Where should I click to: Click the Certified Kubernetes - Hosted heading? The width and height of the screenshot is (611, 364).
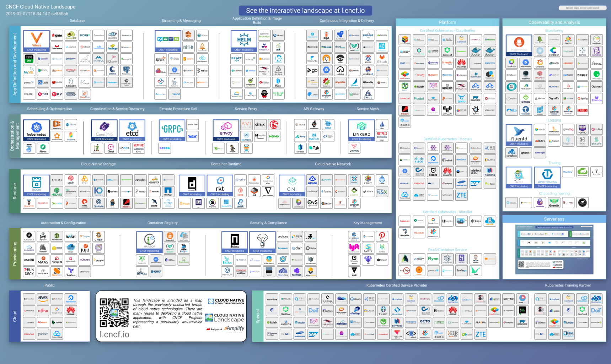(x=447, y=139)
